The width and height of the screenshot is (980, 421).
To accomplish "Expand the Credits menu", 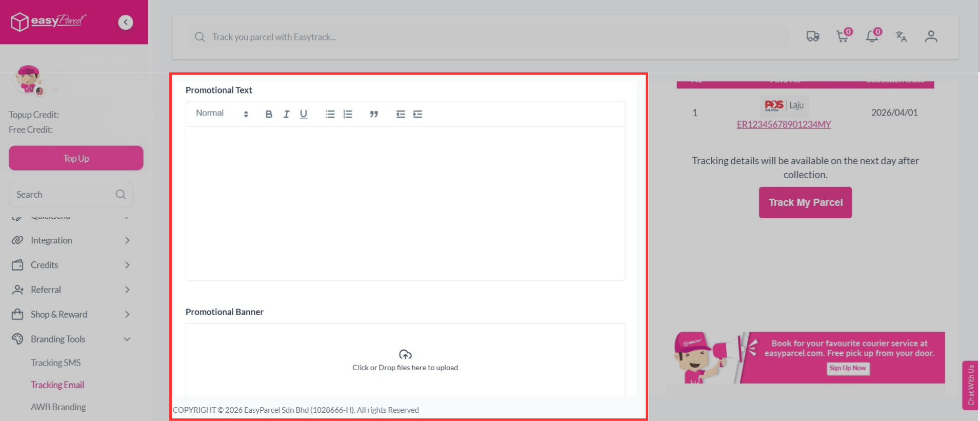I will pos(71,265).
